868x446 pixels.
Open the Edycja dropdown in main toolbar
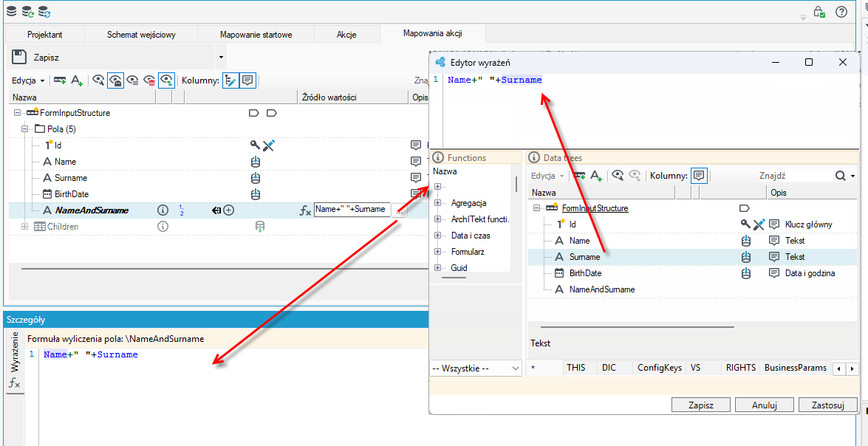click(28, 80)
